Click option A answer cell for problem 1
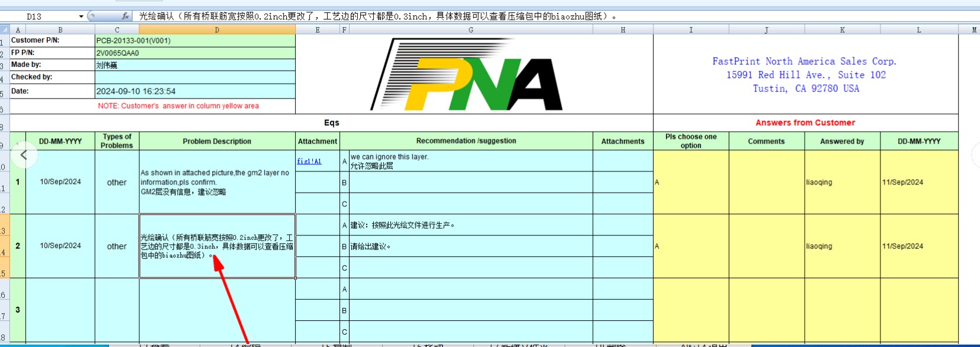The width and height of the screenshot is (980, 347). tap(691, 182)
